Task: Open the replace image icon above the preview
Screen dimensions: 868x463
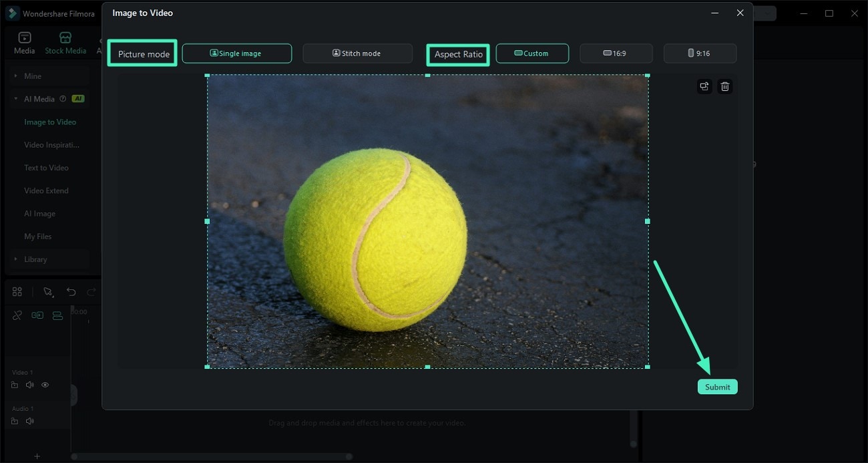Action: [x=704, y=86]
